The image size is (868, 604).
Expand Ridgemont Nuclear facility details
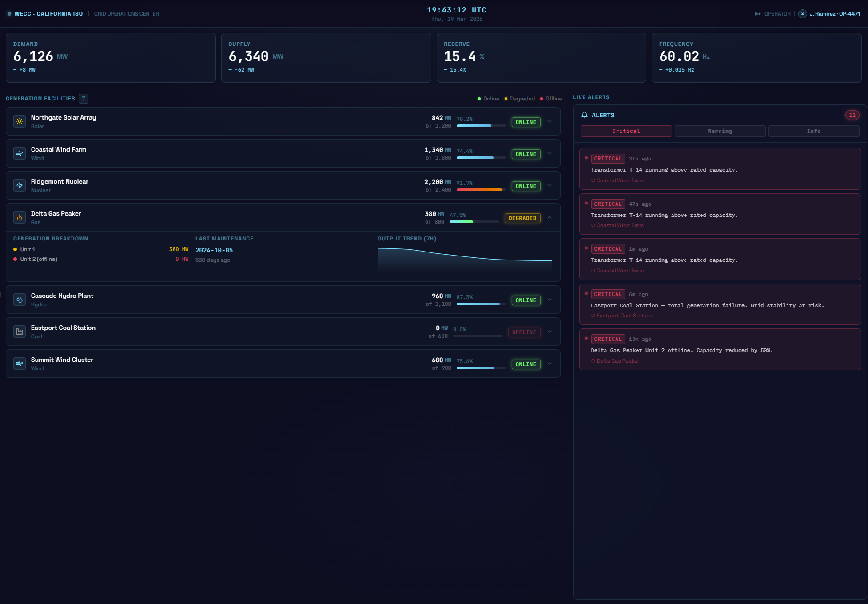click(549, 185)
